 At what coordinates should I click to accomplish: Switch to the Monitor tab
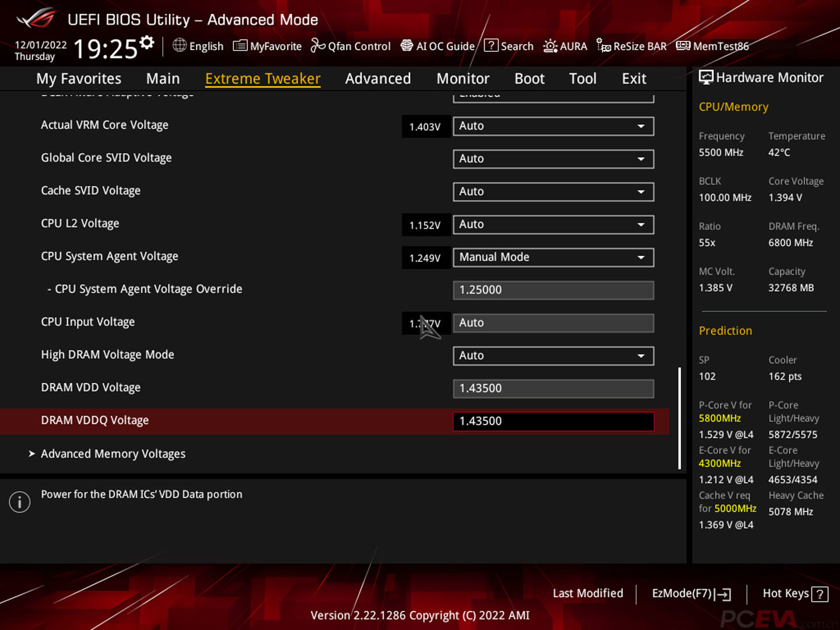pos(463,79)
